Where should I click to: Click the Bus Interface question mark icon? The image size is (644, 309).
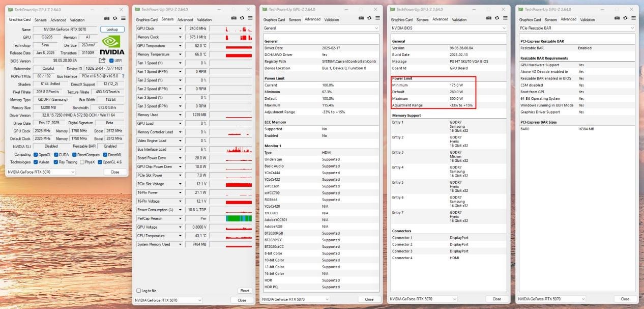click(123, 76)
